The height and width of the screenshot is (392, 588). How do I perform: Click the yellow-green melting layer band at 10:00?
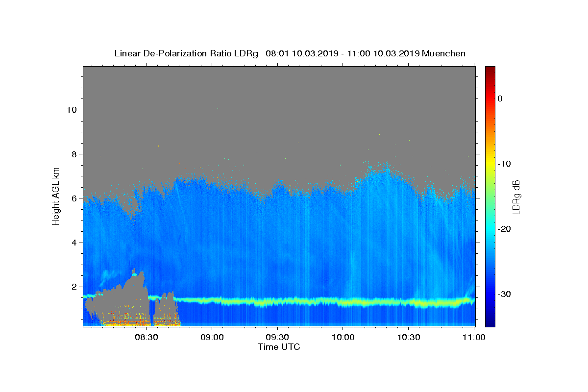coord(343,301)
